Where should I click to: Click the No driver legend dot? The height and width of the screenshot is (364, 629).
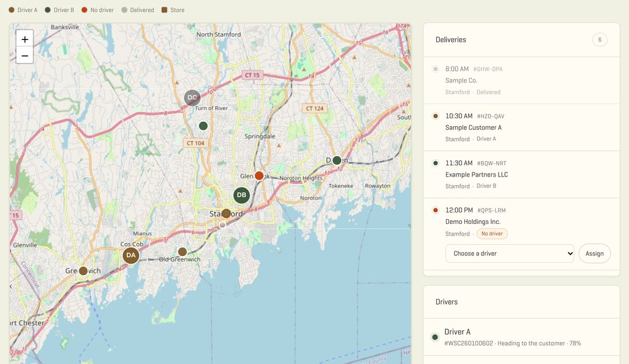pyautogui.click(x=84, y=10)
